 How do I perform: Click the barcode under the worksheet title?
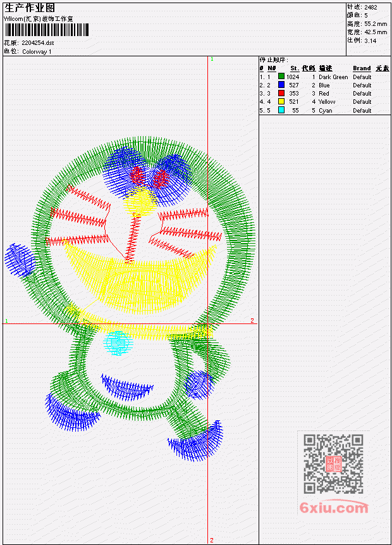(x=47, y=30)
